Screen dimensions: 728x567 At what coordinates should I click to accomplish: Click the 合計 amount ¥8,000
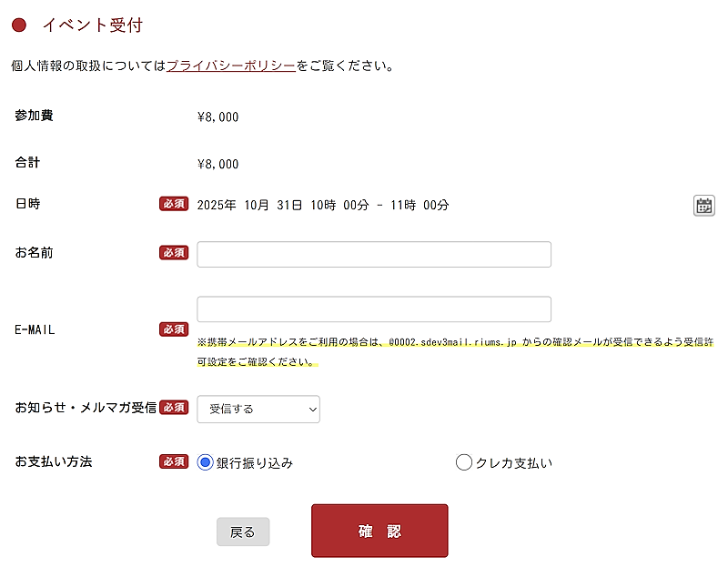pyautogui.click(x=217, y=164)
